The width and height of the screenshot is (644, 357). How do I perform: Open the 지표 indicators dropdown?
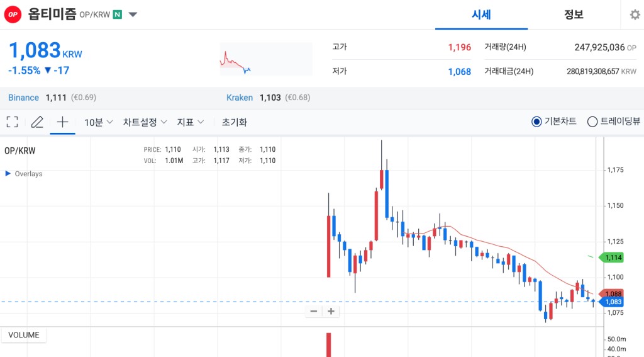point(190,122)
